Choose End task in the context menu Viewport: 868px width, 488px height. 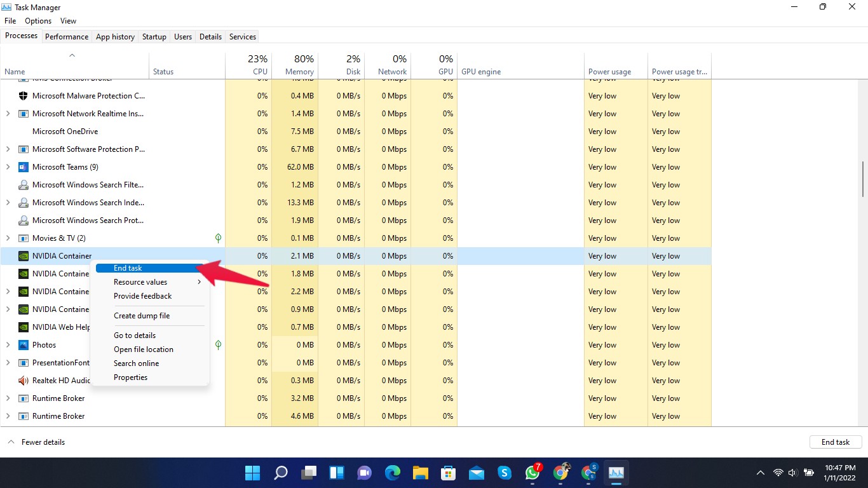point(150,268)
